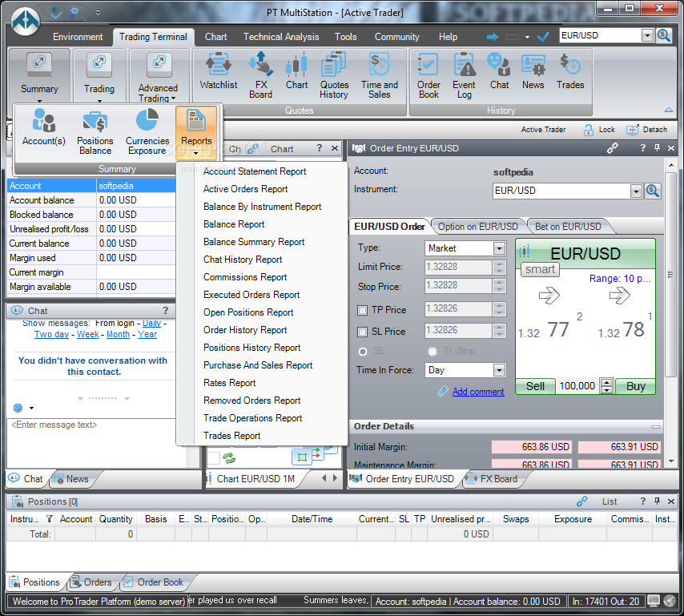684x616 pixels.
Task: Choose Trades Report from the menu
Action: pos(231,436)
